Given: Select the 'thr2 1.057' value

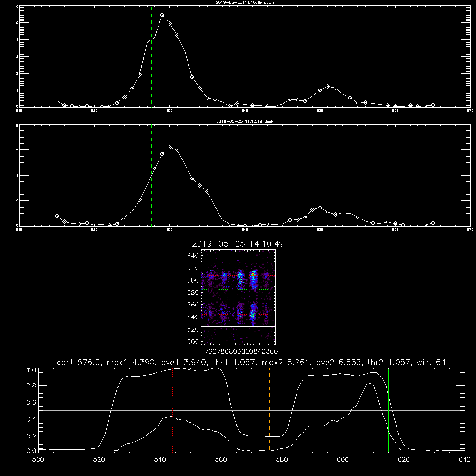Looking at the screenshot, I should click(x=390, y=362).
